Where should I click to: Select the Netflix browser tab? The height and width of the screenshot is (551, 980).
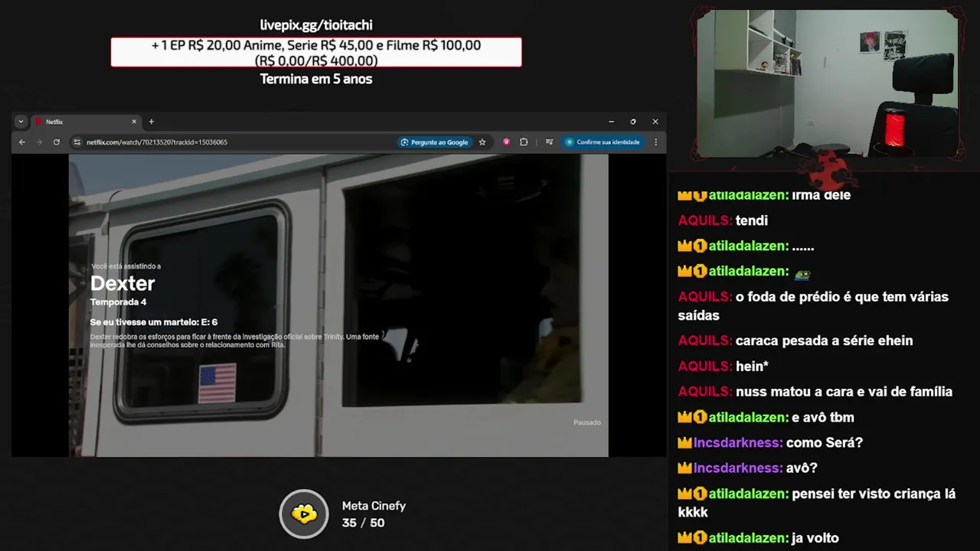pyautogui.click(x=86, y=122)
